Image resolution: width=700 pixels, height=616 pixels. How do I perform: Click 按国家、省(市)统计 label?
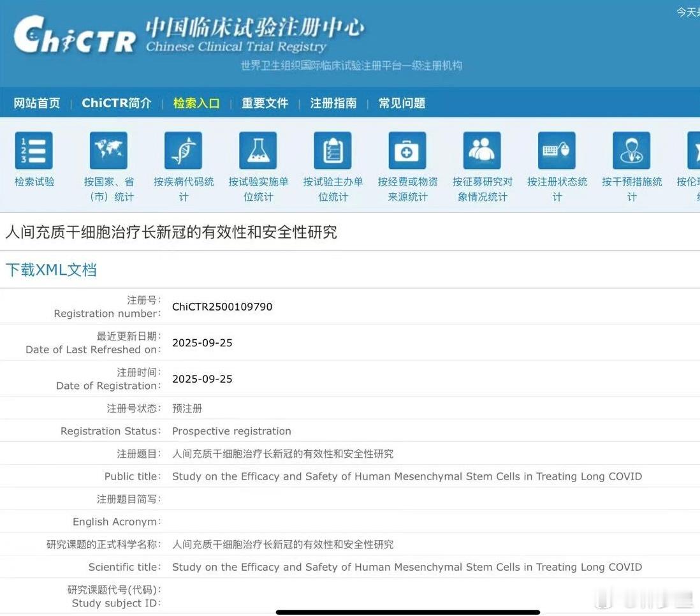109,189
